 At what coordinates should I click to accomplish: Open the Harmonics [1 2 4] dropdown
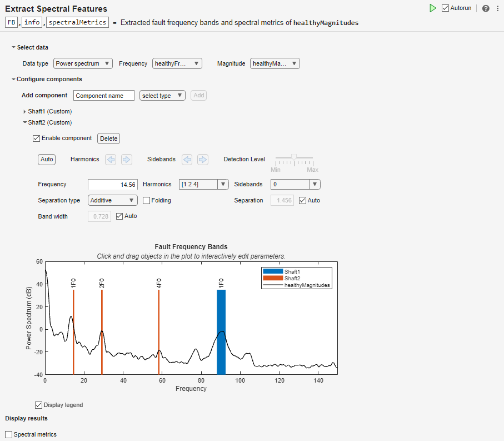point(204,184)
